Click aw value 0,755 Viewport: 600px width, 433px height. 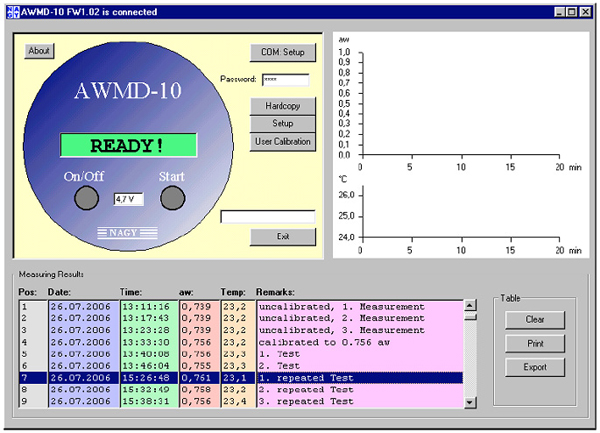point(196,366)
